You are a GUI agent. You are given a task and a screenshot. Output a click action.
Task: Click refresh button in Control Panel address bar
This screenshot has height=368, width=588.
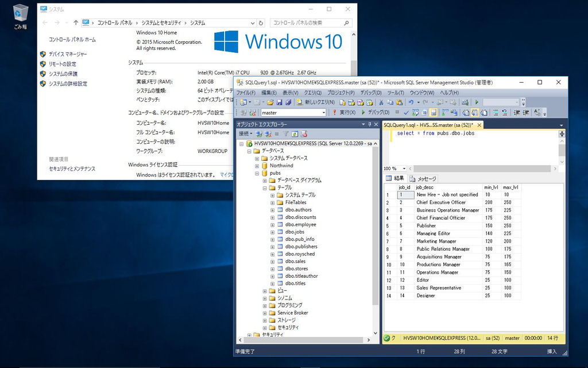(x=261, y=23)
